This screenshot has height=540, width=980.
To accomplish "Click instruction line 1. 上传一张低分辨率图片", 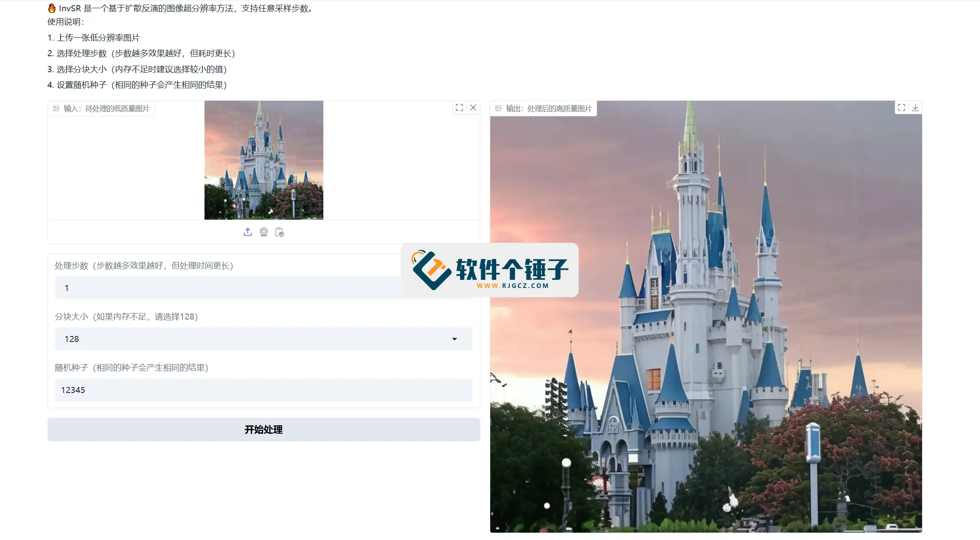I will tap(93, 38).
